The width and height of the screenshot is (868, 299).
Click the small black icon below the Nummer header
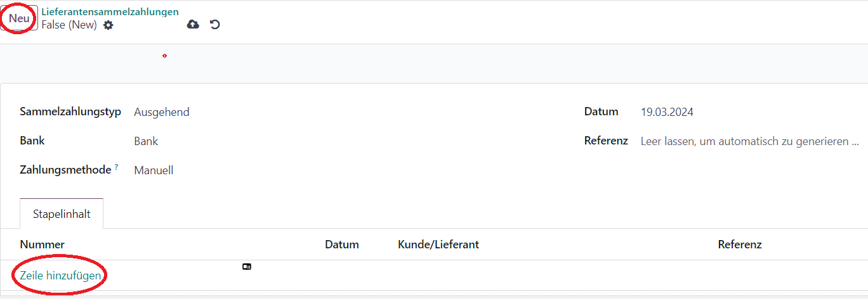[x=247, y=267]
